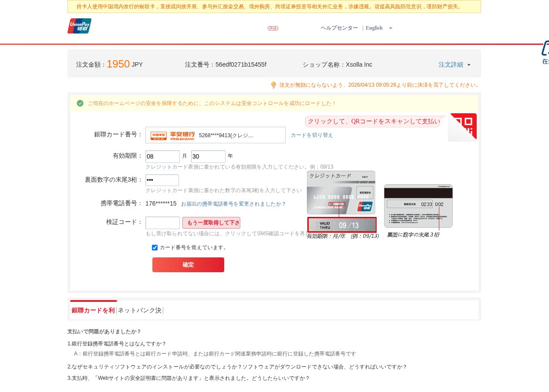Click the IPv6 badge icon
Viewport: 549px width, 392px height.
pyautogui.click(x=273, y=28)
